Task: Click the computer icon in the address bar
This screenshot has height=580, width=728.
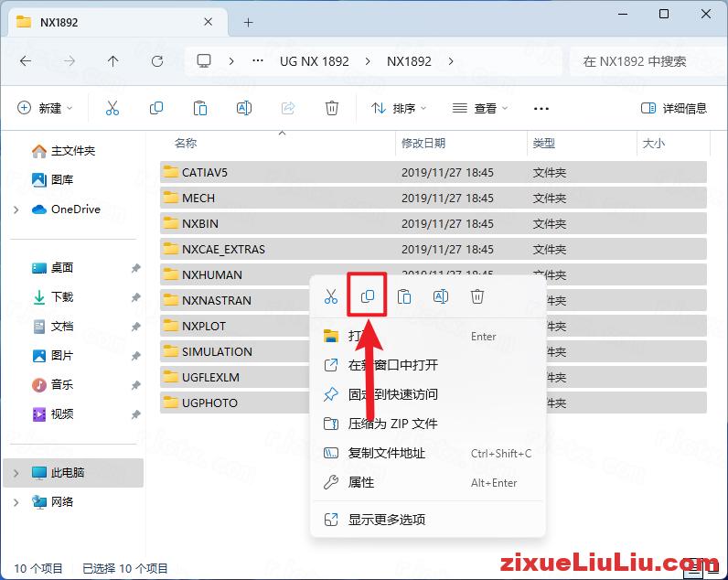Action: 203,60
